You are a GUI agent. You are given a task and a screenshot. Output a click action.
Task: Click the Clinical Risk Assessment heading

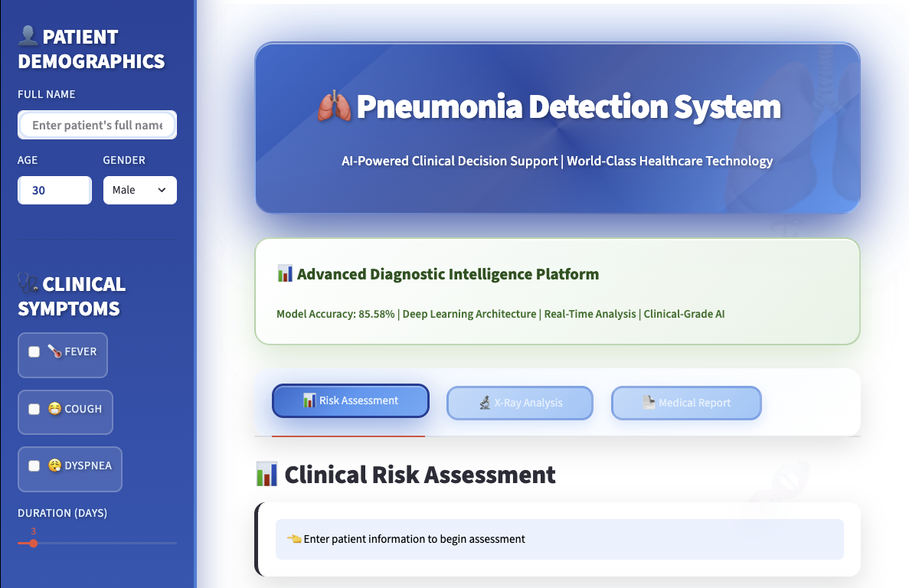point(420,475)
